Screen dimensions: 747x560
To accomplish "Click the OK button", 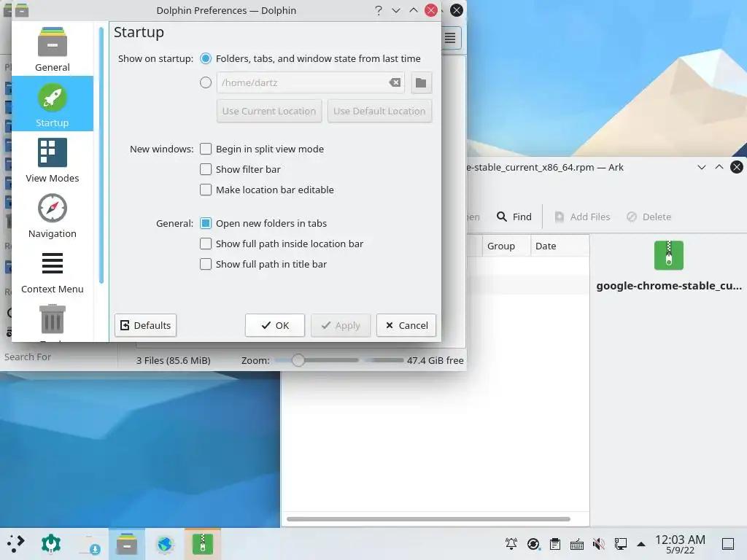I will (275, 325).
